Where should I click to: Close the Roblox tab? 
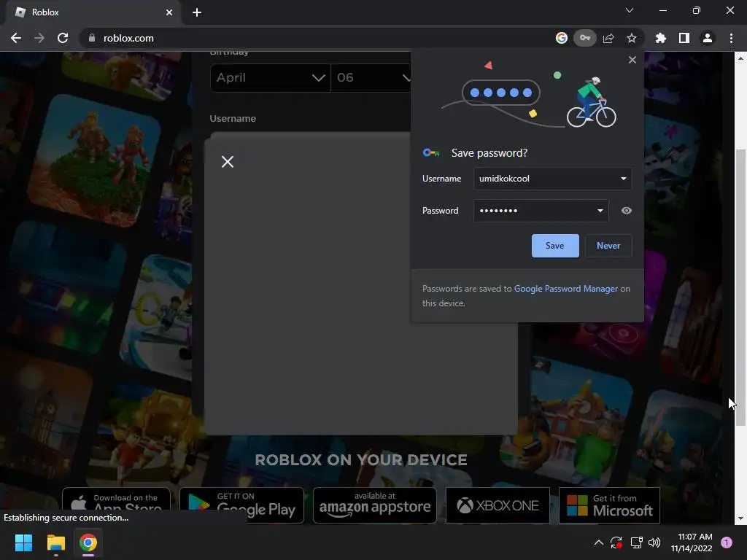pos(169,12)
